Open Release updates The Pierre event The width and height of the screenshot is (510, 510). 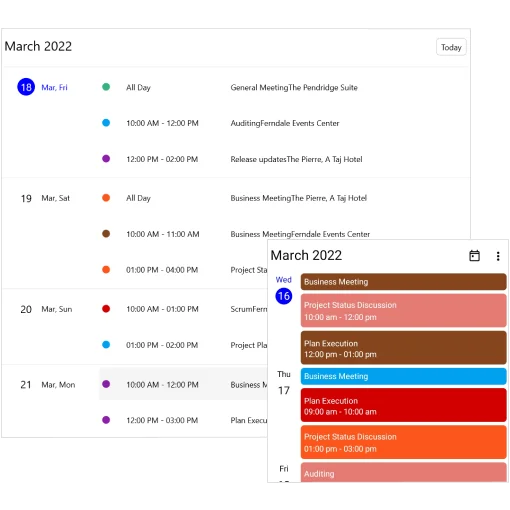(296, 159)
